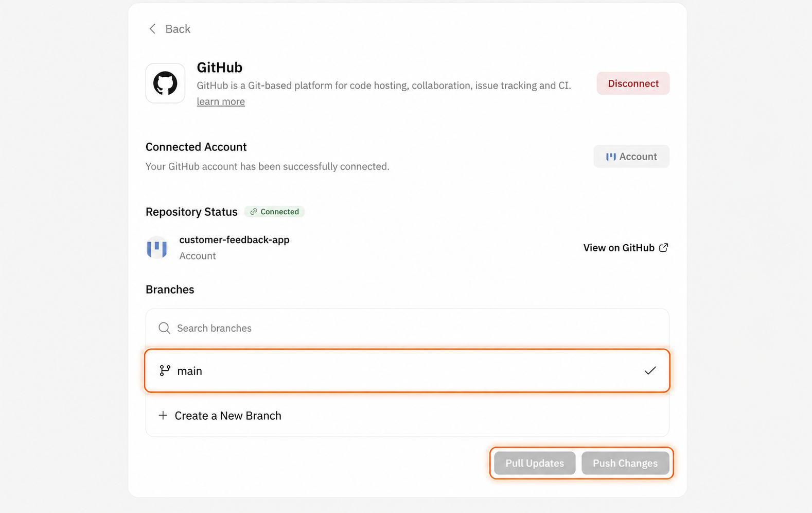812x513 pixels.
Task: Click the Disconnect button
Action: coord(633,83)
